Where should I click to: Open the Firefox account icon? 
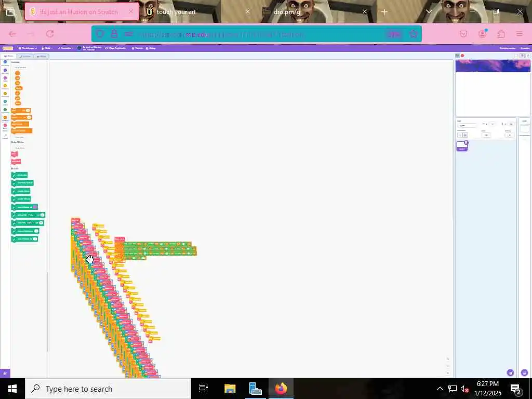coord(483,34)
